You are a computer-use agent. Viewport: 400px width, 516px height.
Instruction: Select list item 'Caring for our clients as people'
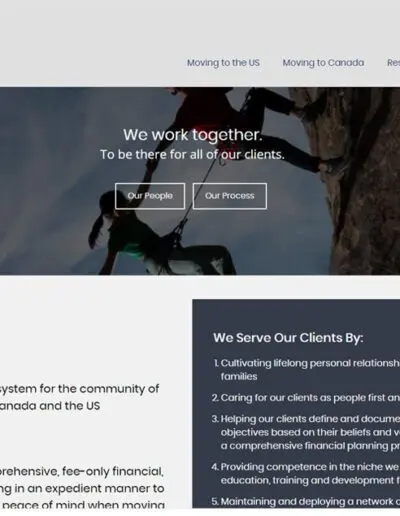click(305, 398)
